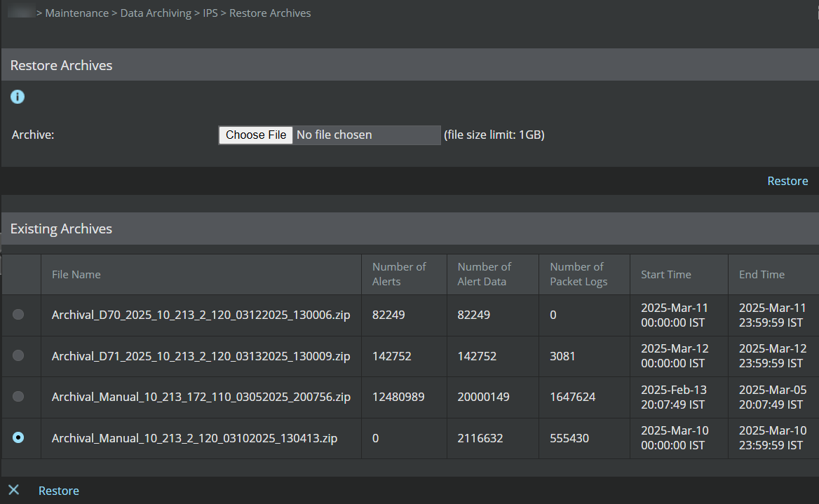
Task: Click Restore link below Existing Archives table
Action: coord(58,491)
